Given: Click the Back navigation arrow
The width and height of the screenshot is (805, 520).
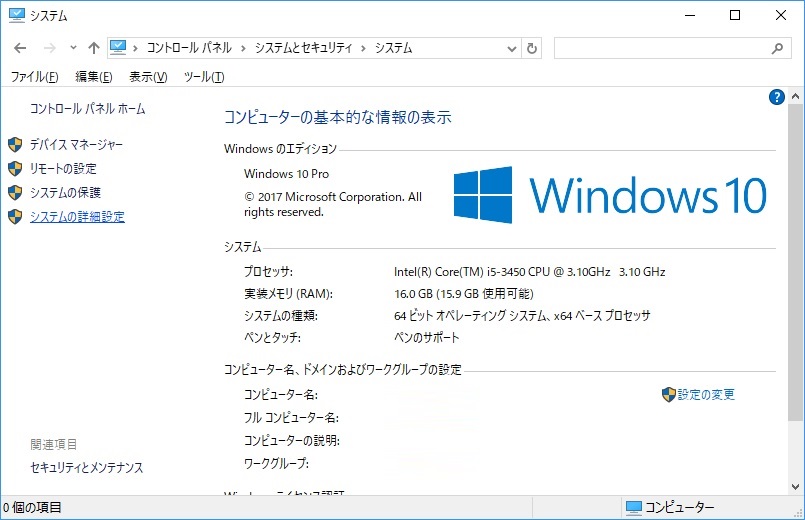Looking at the screenshot, I should pos(20,48).
